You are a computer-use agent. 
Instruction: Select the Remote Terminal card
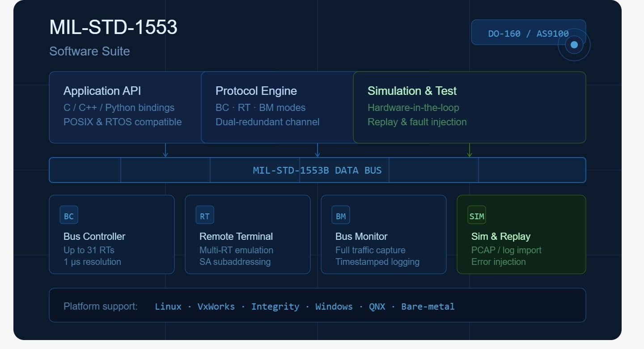248,234
